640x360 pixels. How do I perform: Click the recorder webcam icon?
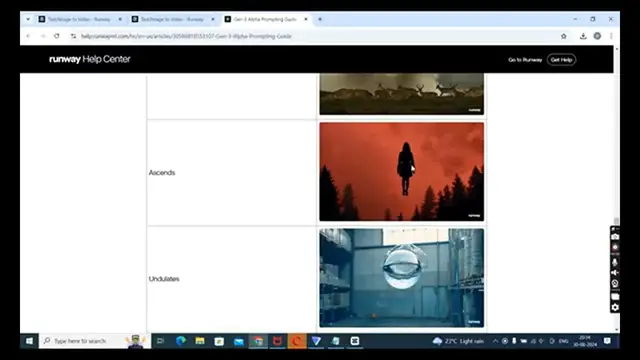coord(615,283)
